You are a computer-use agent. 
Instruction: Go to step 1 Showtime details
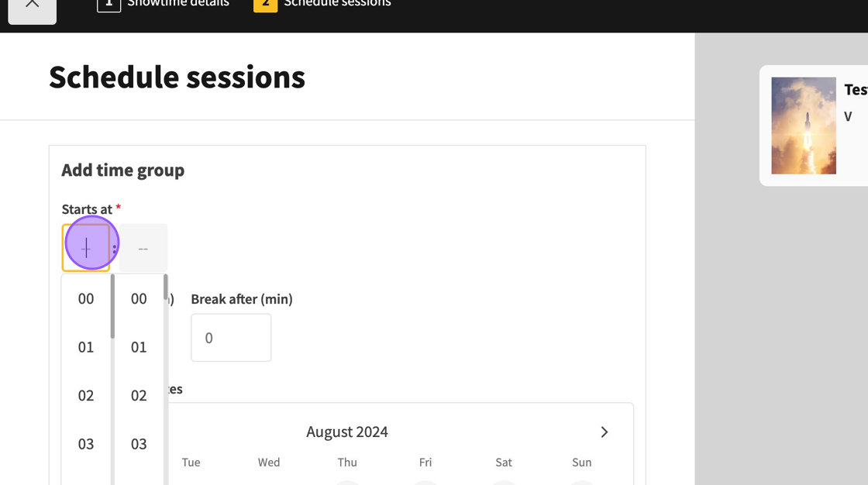(164, 4)
